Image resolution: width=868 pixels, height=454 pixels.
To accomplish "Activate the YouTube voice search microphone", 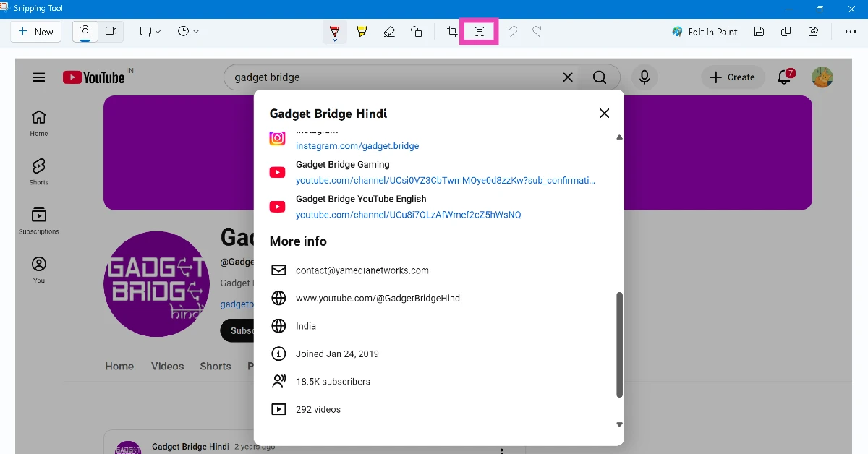I will [x=644, y=77].
